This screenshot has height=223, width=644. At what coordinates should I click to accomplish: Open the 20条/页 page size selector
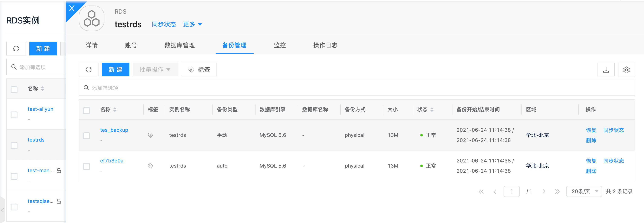[x=584, y=191]
